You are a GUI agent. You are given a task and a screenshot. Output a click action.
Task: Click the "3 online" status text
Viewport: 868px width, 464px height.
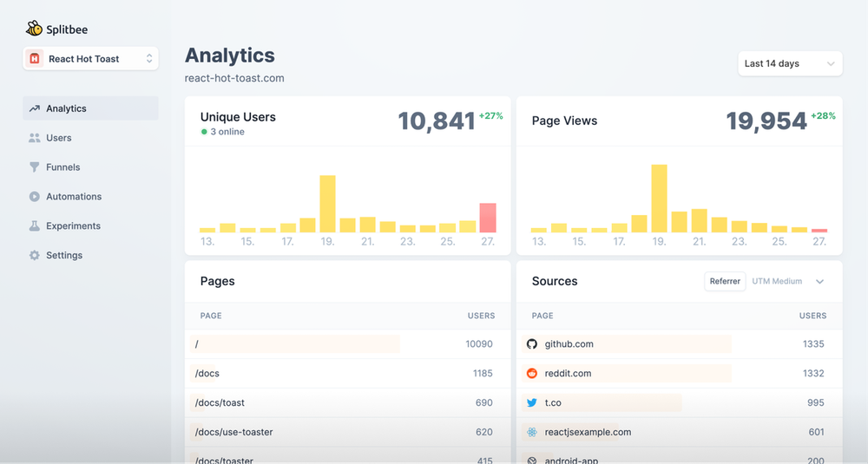(227, 132)
